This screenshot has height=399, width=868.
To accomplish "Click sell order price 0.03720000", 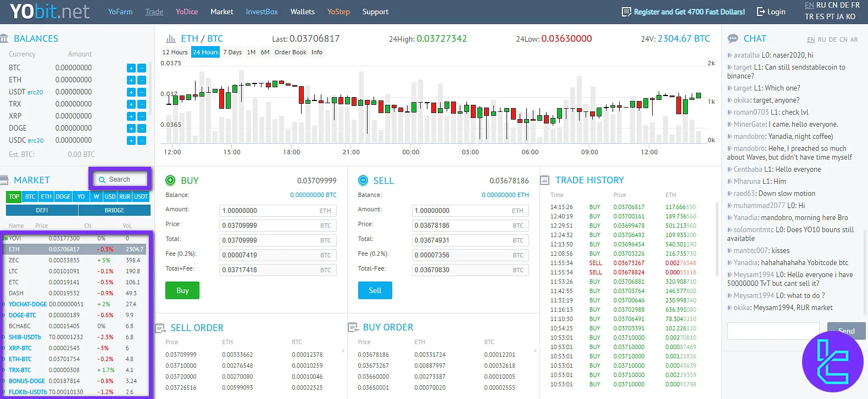I will pyautogui.click(x=181, y=376).
